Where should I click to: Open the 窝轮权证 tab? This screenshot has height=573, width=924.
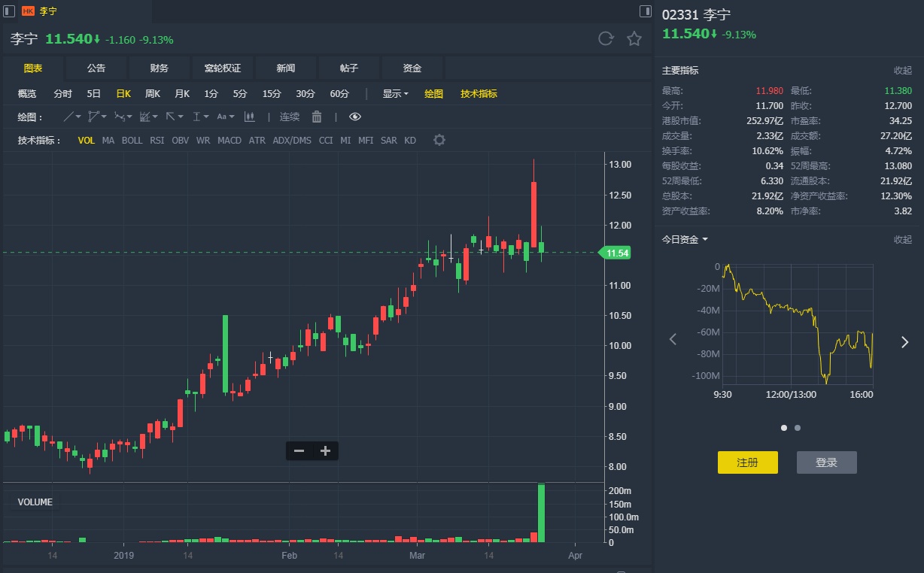tap(223, 68)
